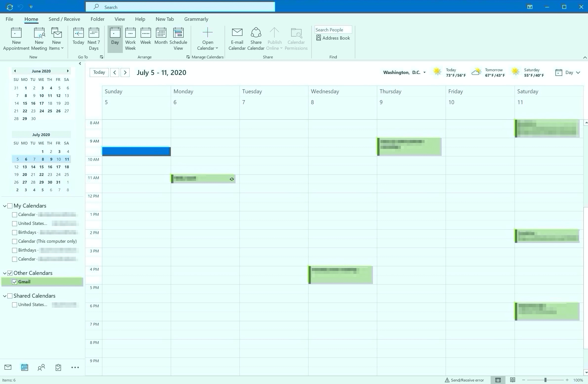Collapse the folder pane arrow
Image resolution: width=588 pixels, height=384 pixels.
pos(80,64)
